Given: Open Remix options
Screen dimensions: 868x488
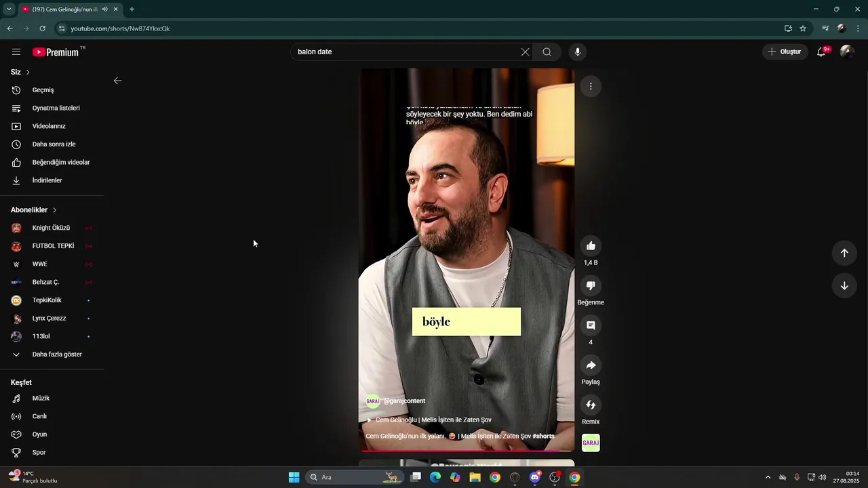Looking at the screenshot, I should pyautogui.click(x=591, y=405).
